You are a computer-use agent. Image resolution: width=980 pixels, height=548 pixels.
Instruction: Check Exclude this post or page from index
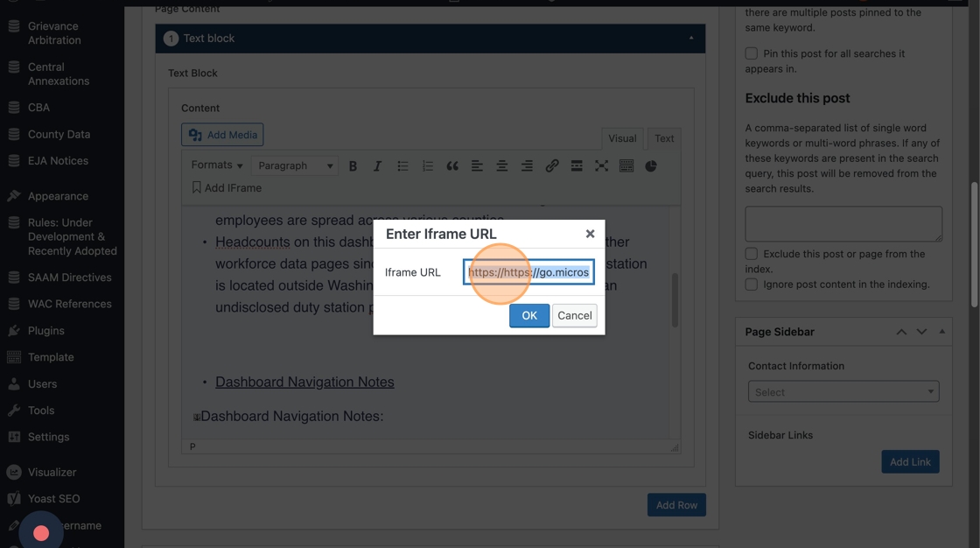752,254
